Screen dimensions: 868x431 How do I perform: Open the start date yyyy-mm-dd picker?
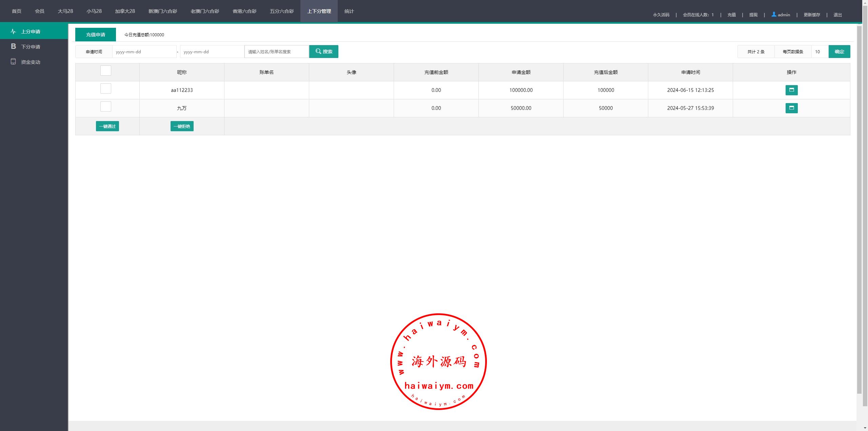(x=144, y=52)
